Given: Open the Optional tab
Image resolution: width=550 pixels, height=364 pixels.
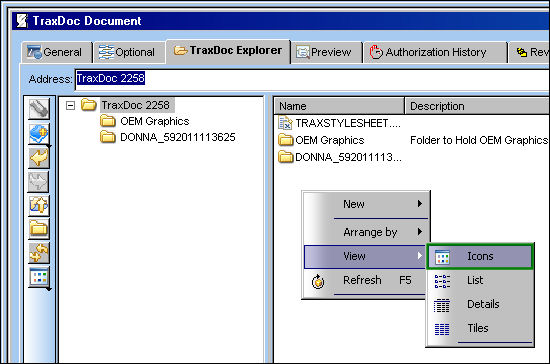Looking at the screenshot, I should coord(129,52).
